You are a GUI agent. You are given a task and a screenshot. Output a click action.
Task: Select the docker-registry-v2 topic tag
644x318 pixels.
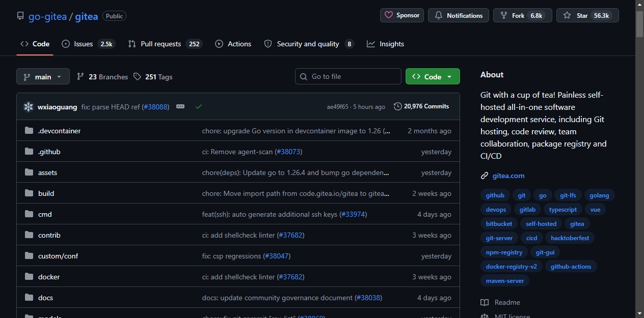click(x=512, y=267)
